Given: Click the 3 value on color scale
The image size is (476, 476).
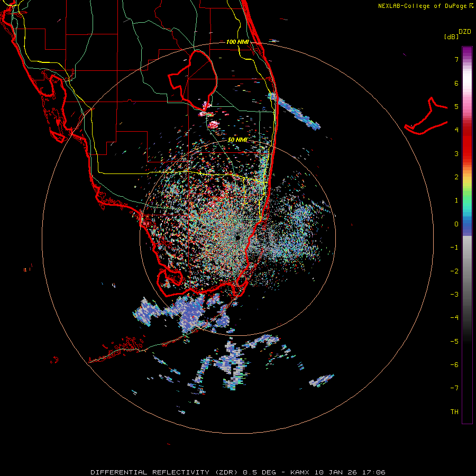Looking at the screenshot, I should coord(456,153).
